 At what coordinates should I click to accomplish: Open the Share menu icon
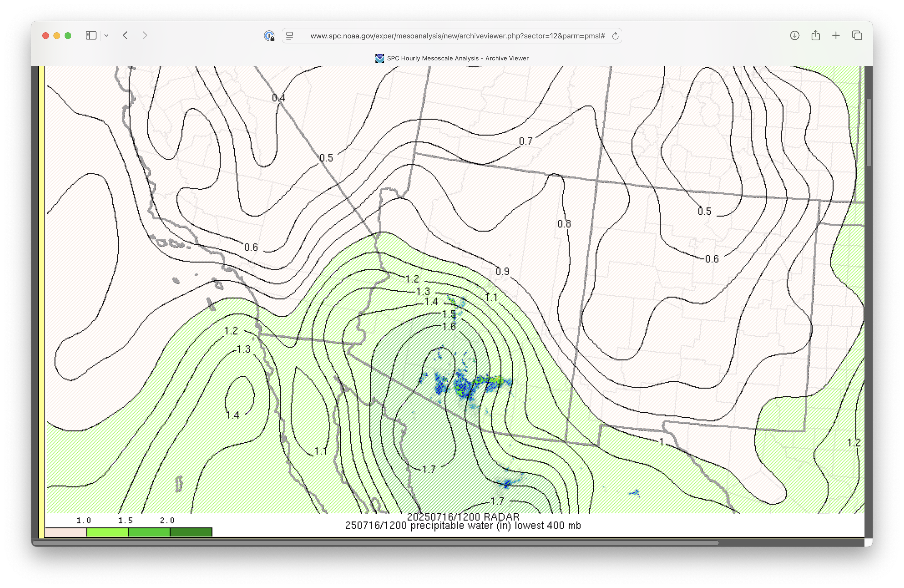tap(815, 36)
